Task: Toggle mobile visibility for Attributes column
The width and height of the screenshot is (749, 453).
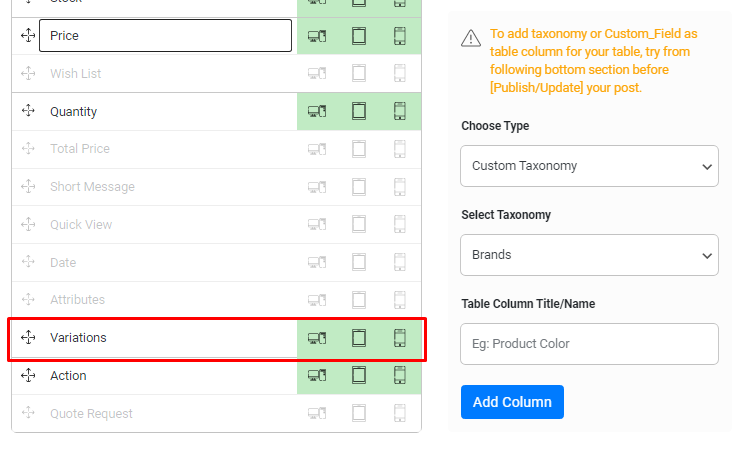Action: [x=400, y=300]
